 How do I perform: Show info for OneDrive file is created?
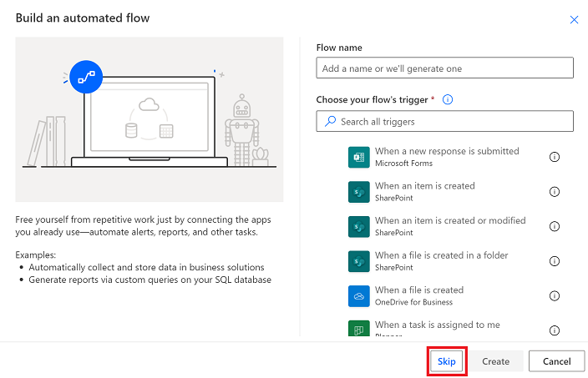555,296
